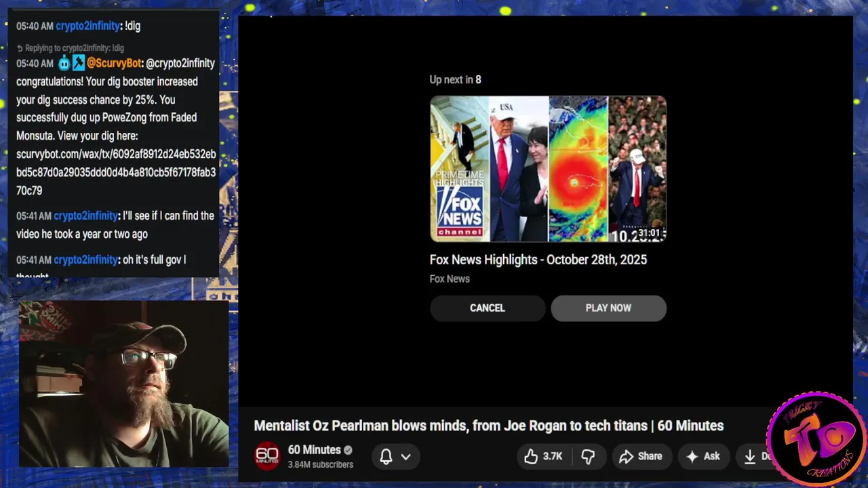The height and width of the screenshot is (488, 868).
Task: Click the 60 Minutes channel name
Action: (314, 450)
